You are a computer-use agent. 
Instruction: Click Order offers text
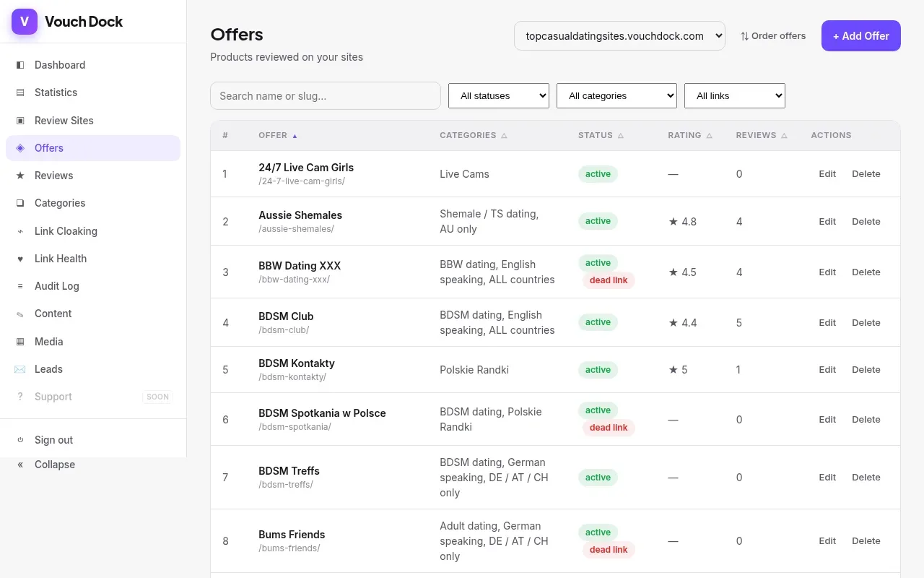778,36
